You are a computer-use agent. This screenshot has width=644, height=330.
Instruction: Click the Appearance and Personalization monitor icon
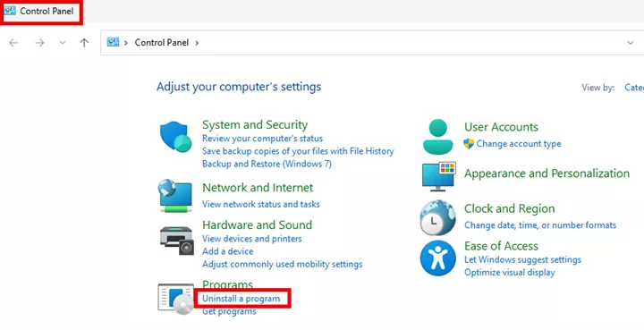point(439,176)
